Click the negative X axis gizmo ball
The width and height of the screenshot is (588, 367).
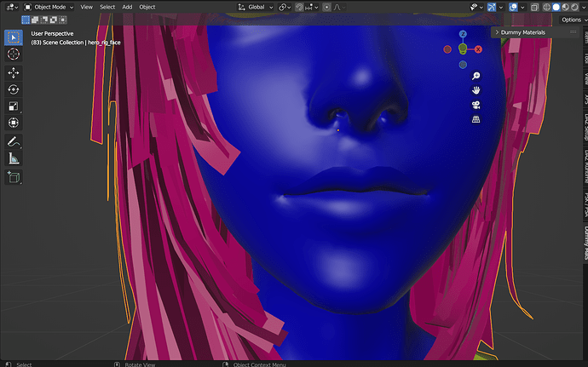(447, 49)
